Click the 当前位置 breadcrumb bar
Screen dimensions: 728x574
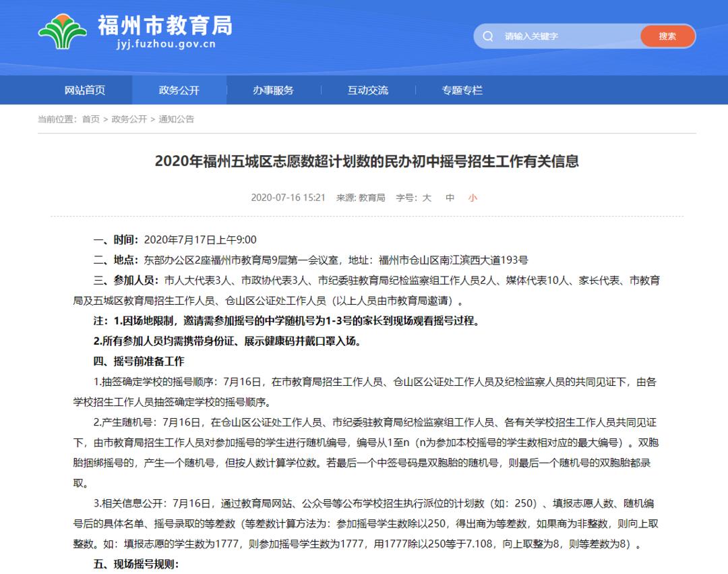[x=60, y=119]
